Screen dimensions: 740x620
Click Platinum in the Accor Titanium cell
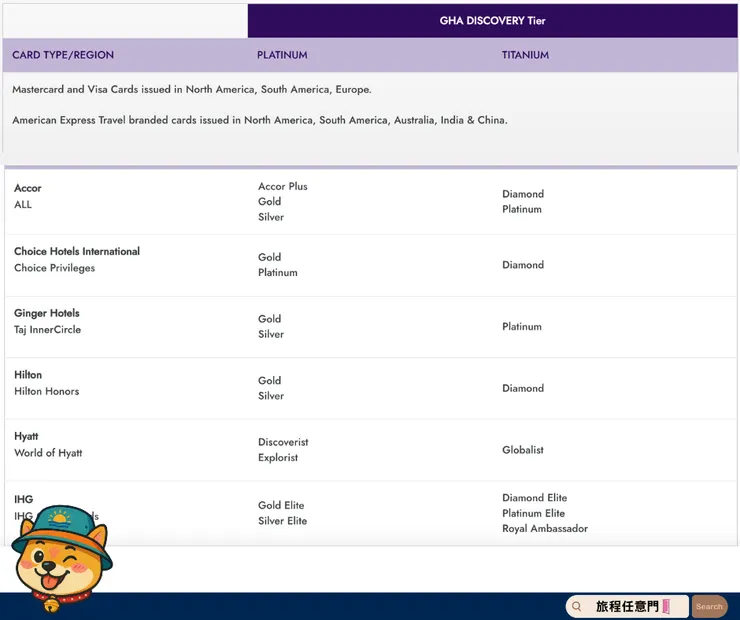[x=522, y=209]
